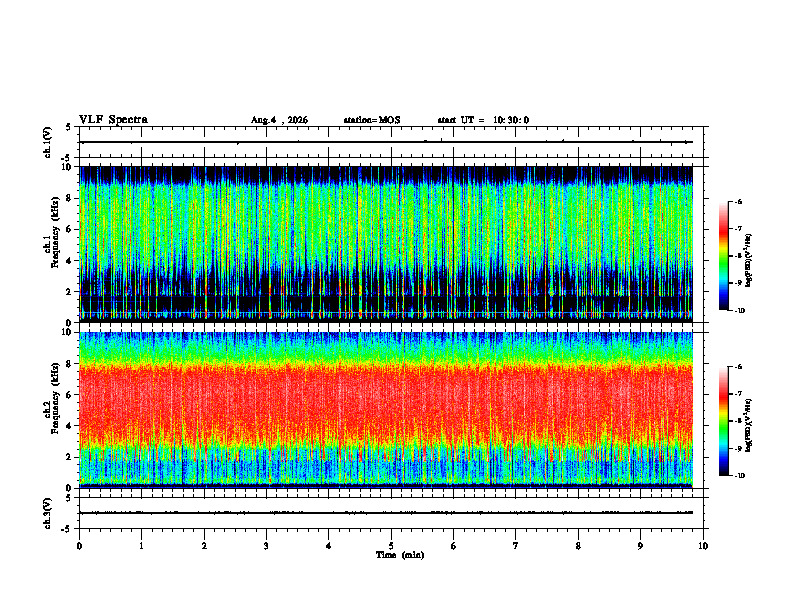Click the ch.2 color bar tick "-9"

tap(738, 448)
